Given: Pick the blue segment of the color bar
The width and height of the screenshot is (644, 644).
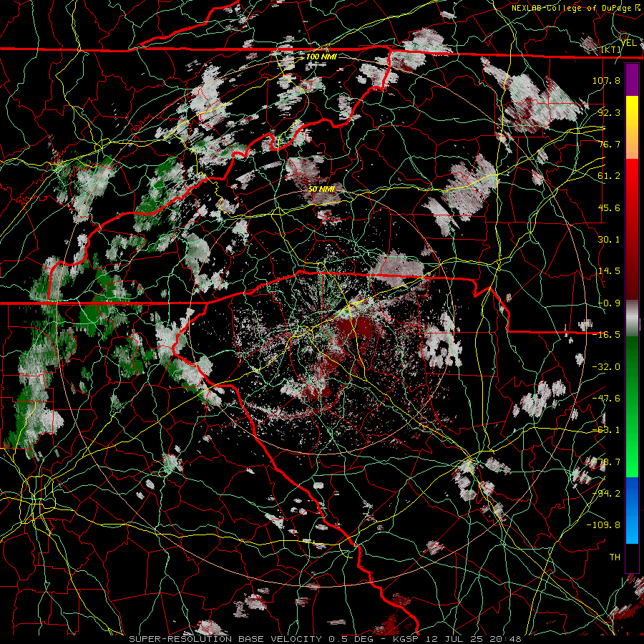Looking at the screenshot, I should pos(632,510).
